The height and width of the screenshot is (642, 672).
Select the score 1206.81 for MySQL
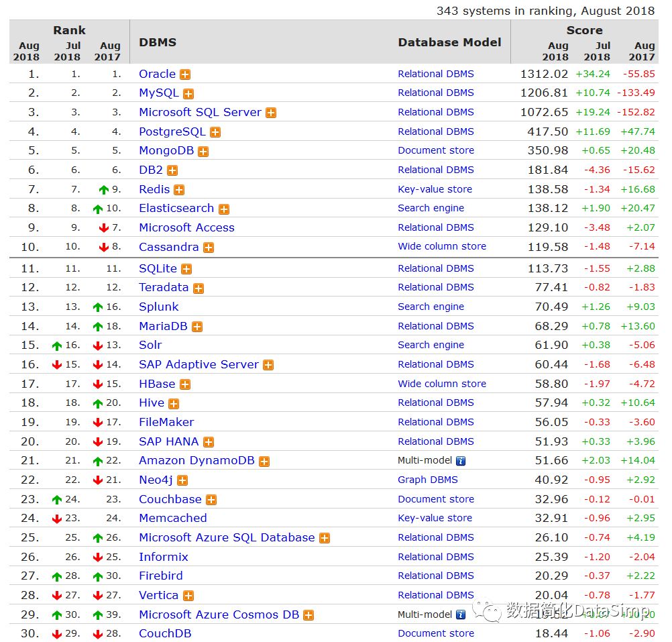tap(545, 93)
